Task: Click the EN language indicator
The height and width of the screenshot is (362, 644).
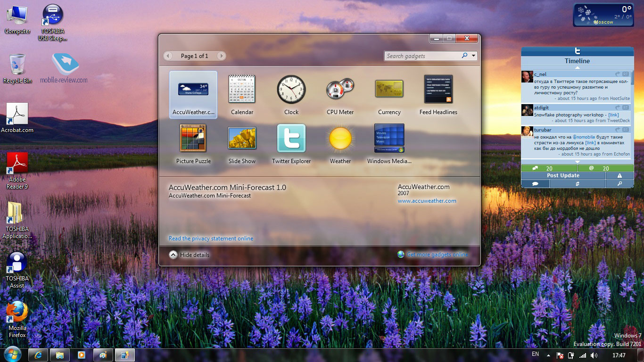Action: pyautogui.click(x=535, y=354)
